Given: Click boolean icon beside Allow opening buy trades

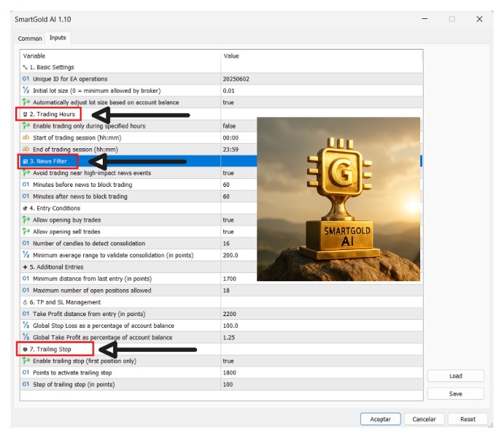Looking at the screenshot, I should (26, 220).
